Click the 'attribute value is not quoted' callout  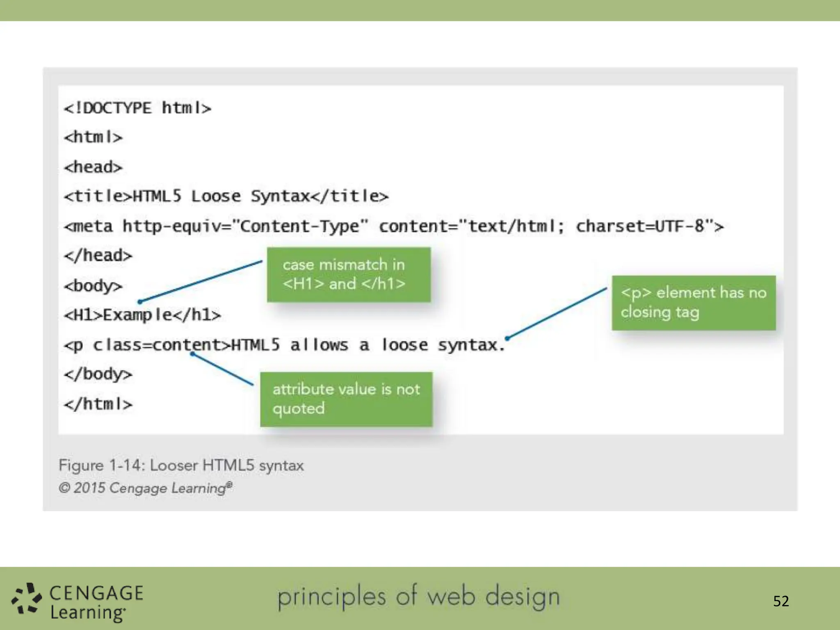pyautogui.click(x=346, y=399)
